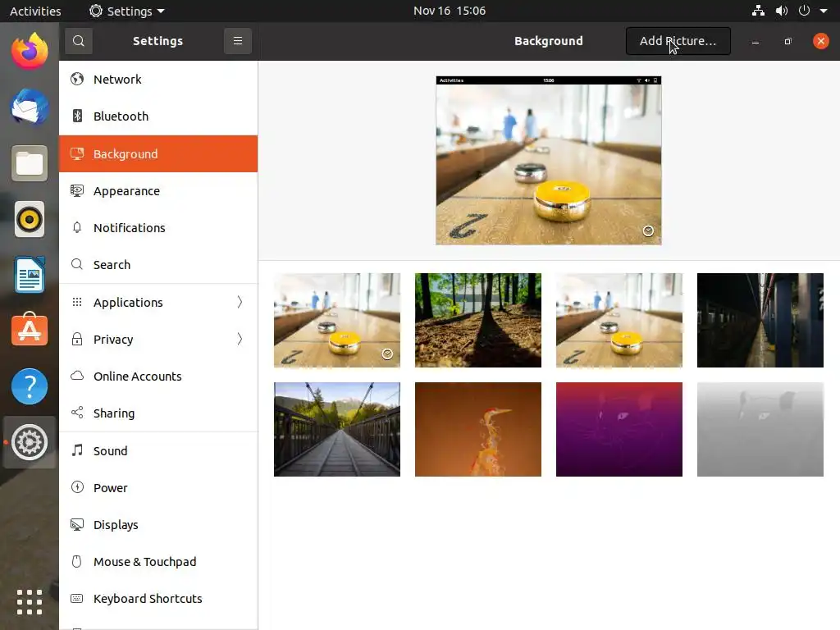Viewport: 840px width, 630px height.
Task: Open LibreOffice Writer from the dock
Action: coord(30,275)
